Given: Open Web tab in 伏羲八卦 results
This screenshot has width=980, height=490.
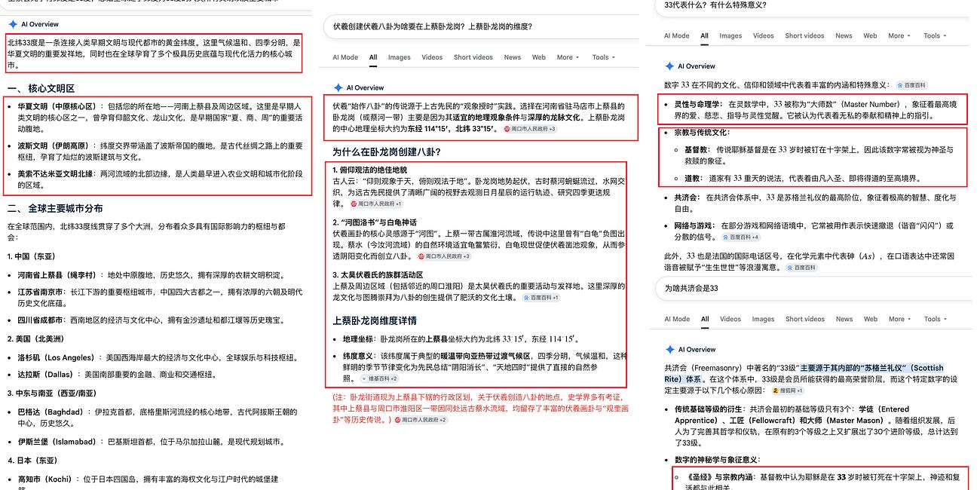Looking at the screenshot, I should [538, 57].
